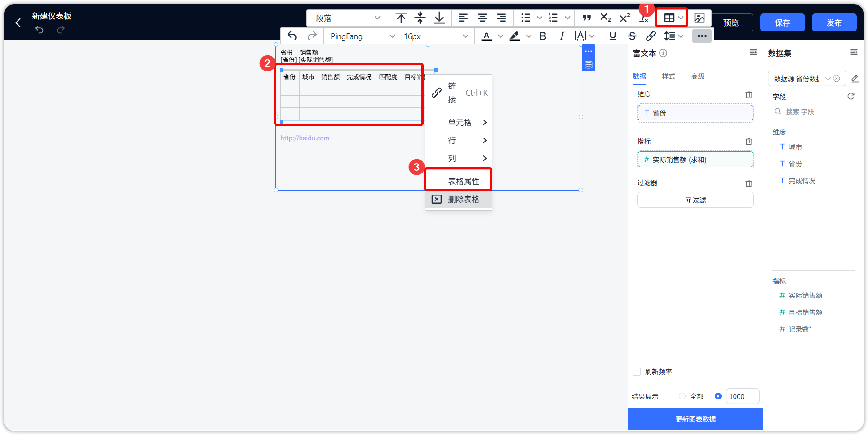This screenshot has height=435, width=868.
Task: Click the redo icon under the dashboard title
Action: (61, 30)
